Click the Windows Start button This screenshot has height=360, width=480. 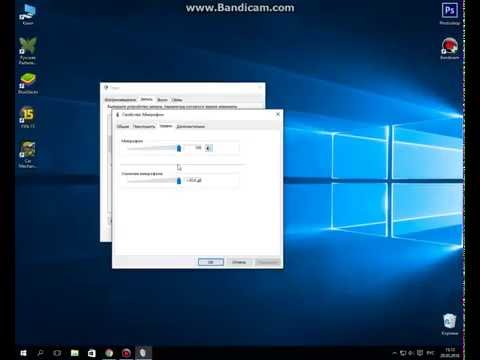coord(23,353)
